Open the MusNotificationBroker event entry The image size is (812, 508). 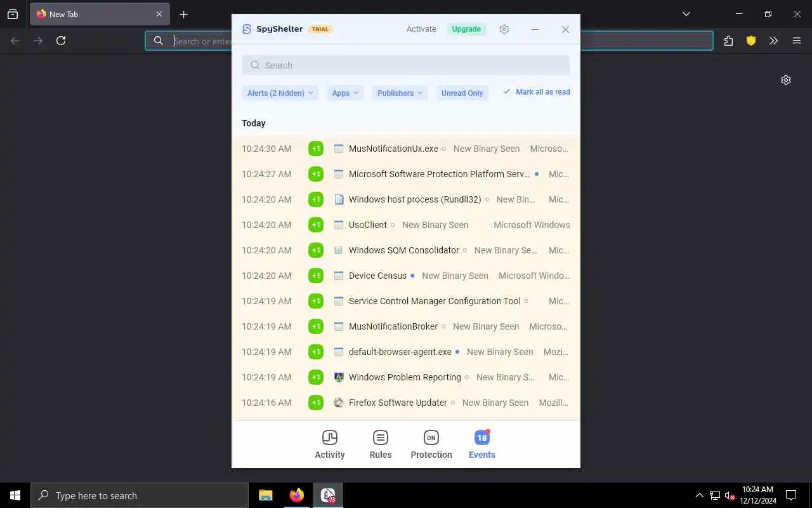coord(406,326)
